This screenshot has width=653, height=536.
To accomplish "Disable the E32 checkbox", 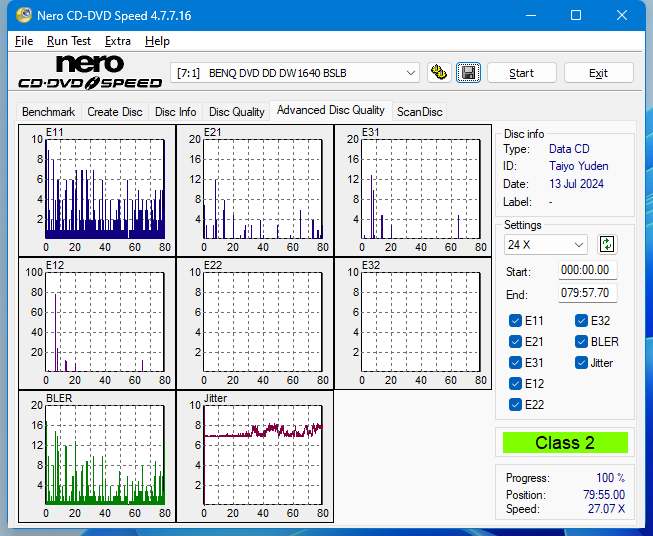I will click(581, 321).
